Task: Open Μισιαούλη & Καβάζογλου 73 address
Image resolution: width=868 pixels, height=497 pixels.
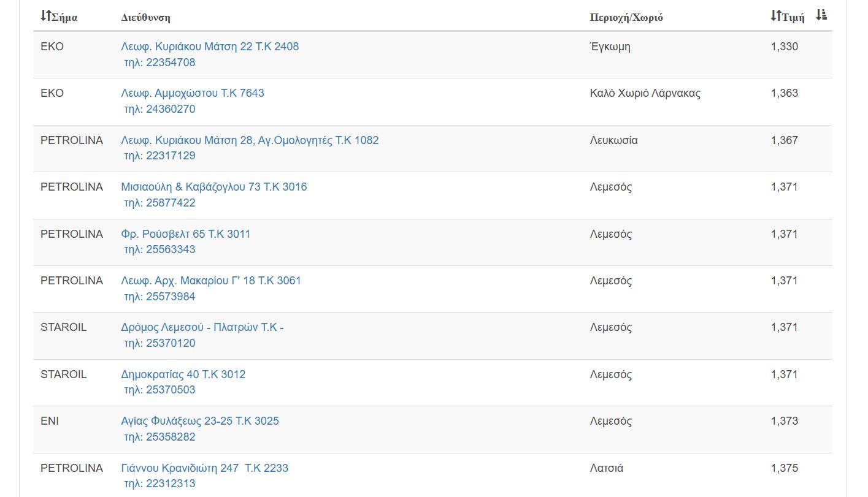Action: pos(214,187)
